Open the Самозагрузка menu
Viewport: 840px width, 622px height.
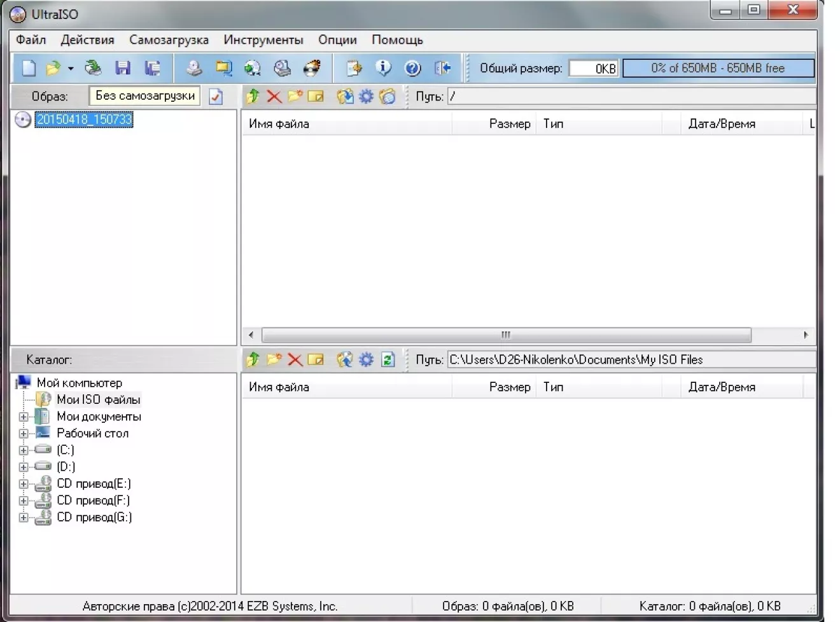tap(169, 40)
